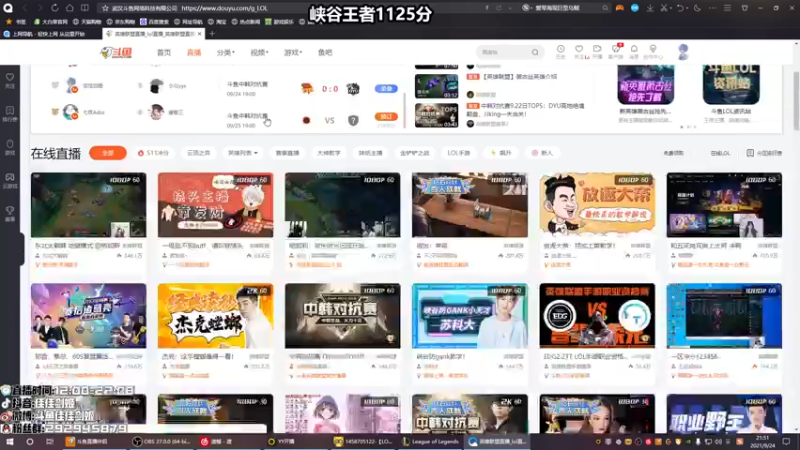
Task: Open the 苏科大 stream thumbnail
Action: pos(469,316)
